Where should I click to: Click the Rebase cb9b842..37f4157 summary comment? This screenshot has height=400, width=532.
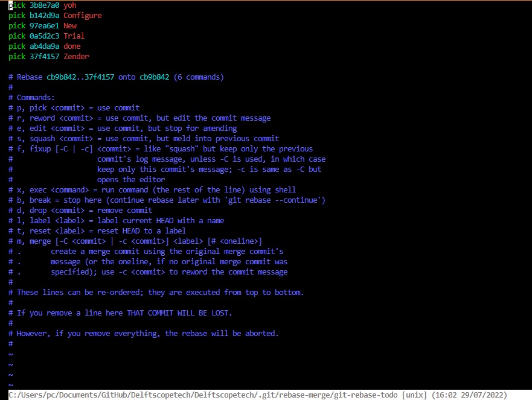(115, 77)
